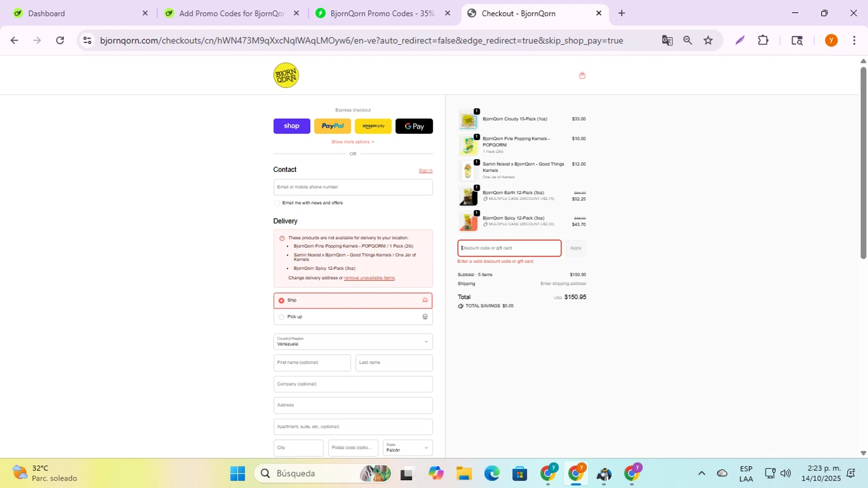Open the shopping bag cart icon
This screenshot has height=488, width=868.
[582, 75]
